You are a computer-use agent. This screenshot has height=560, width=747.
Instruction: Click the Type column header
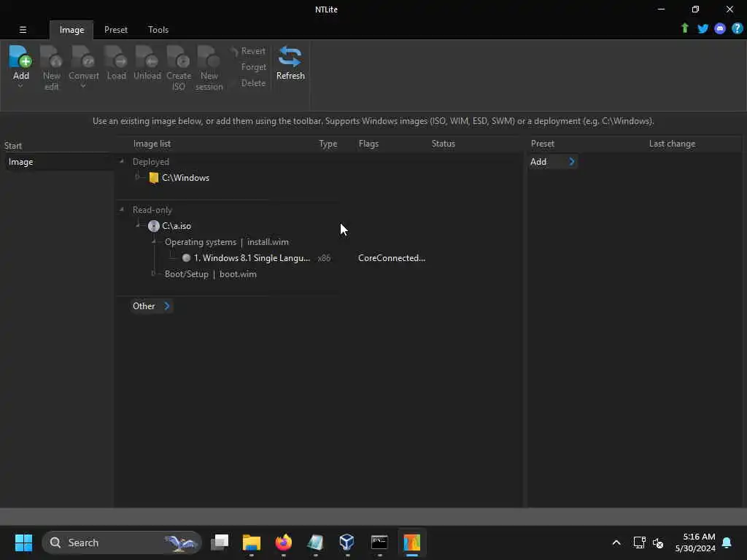click(x=328, y=144)
